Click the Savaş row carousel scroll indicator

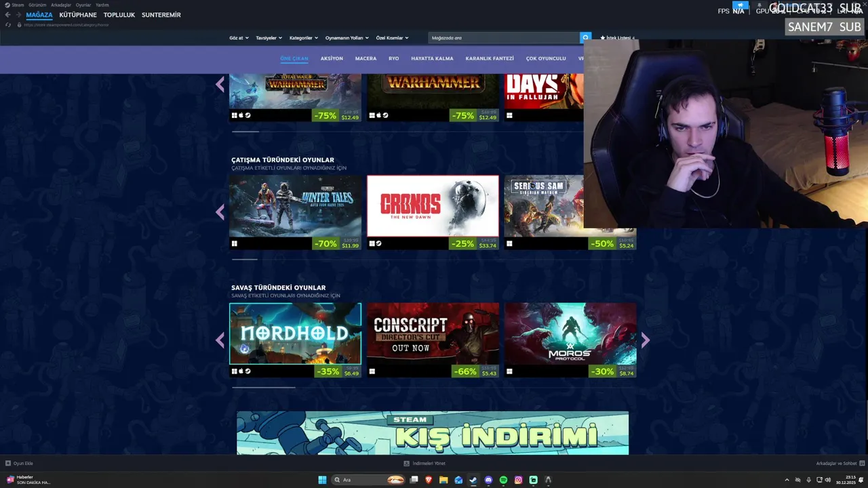(x=264, y=387)
